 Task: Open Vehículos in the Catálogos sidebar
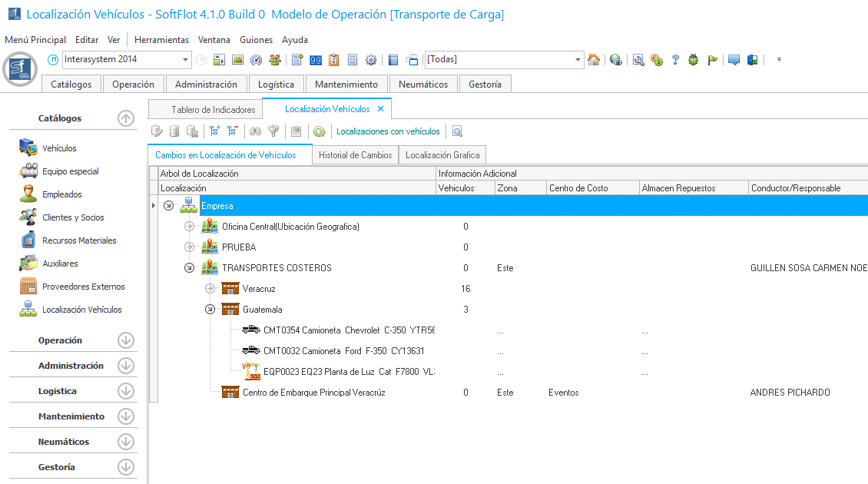(x=59, y=148)
